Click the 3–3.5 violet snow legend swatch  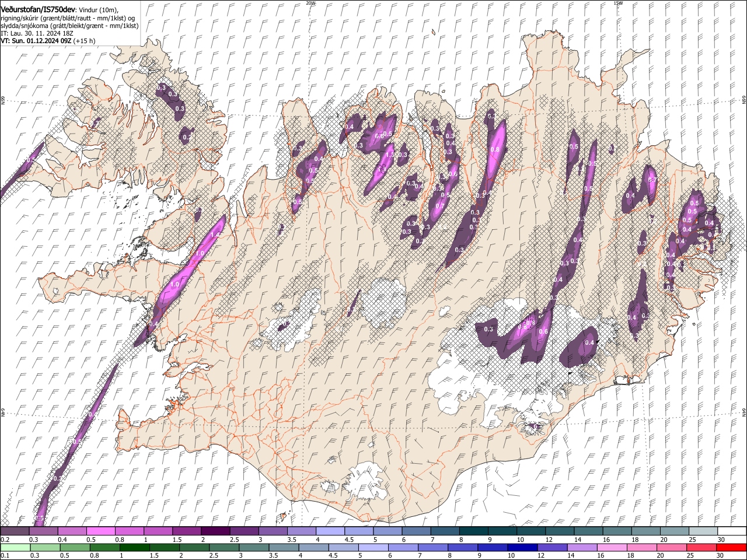tap(273, 531)
